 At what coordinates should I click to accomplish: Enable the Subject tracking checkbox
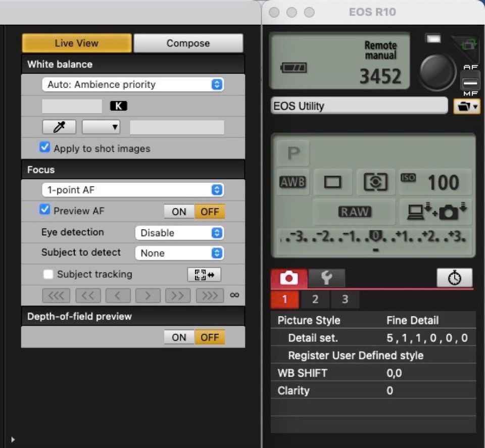[48, 274]
